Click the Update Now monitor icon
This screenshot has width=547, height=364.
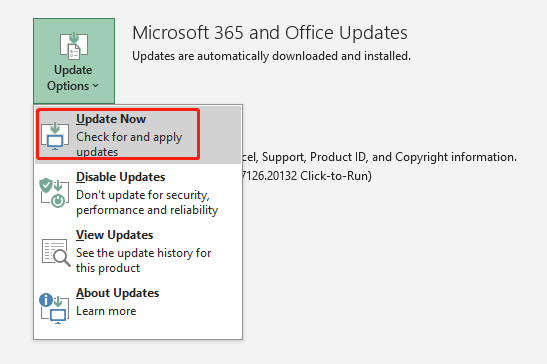point(55,136)
